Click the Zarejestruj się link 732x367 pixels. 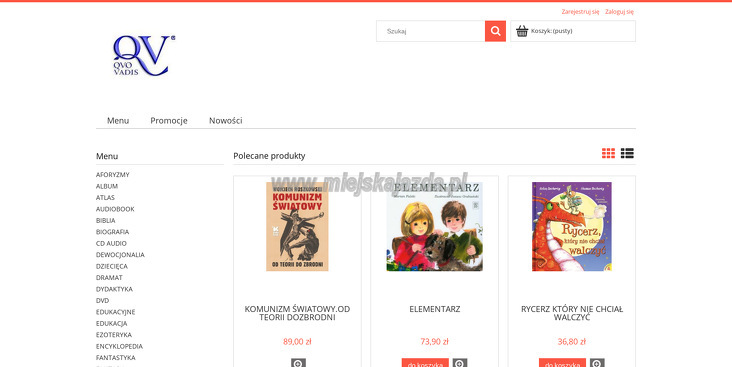(x=580, y=12)
